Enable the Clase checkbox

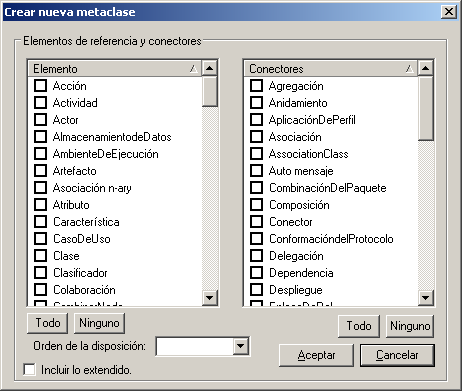[40, 256]
